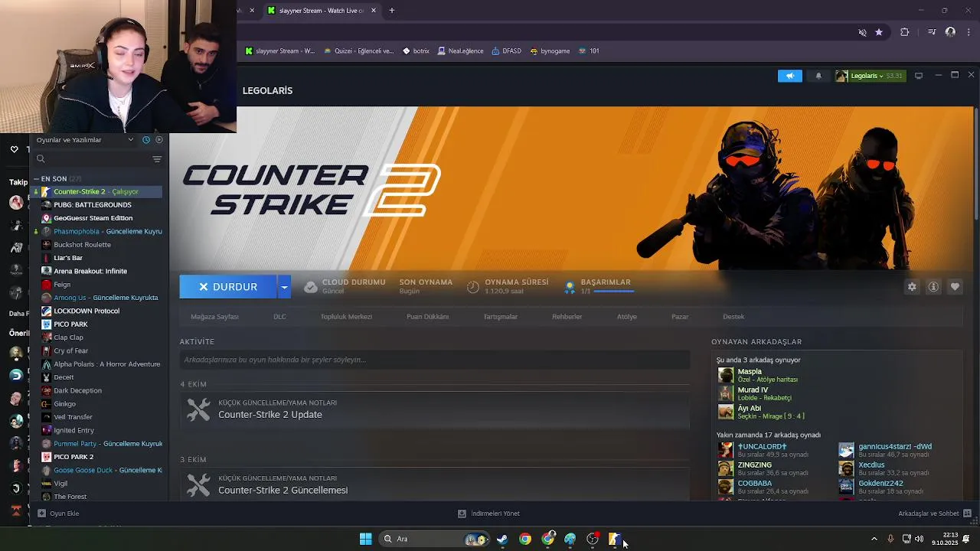The width and height of the screenshot is (980, 551).
Task: Open Arkadaşlar ve Sohbet panel
Action: pyautogui.click(x=935, y=514)
